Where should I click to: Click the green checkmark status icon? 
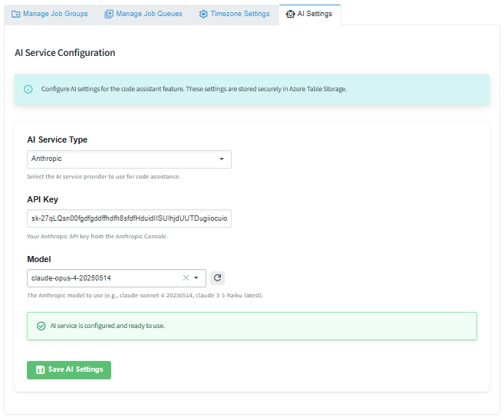pos(41,326)
